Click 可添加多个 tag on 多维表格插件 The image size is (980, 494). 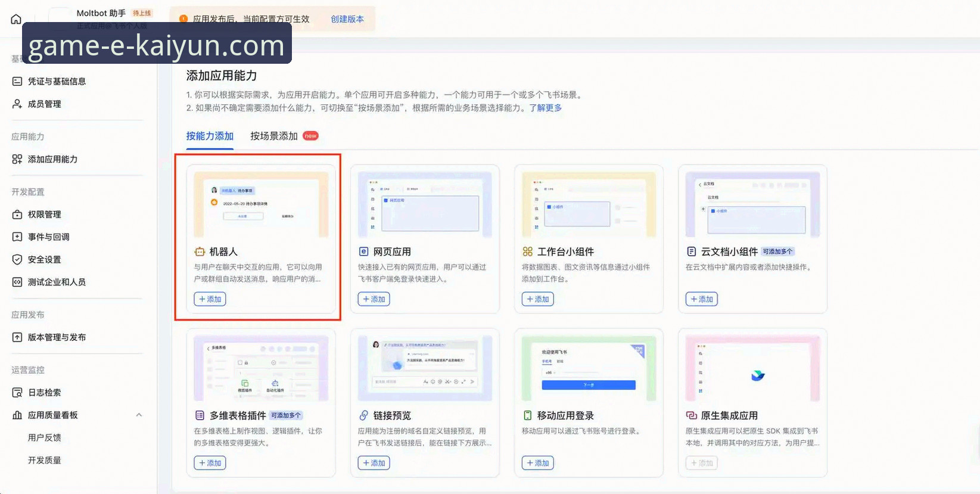286,415
